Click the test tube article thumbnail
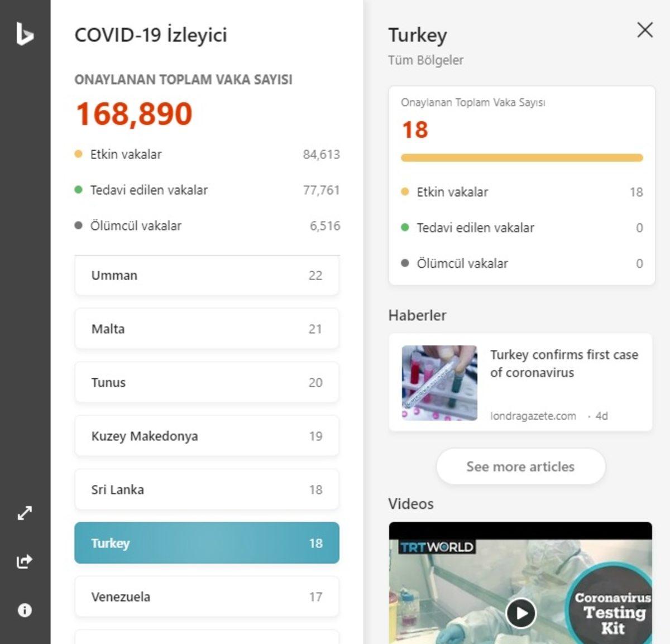 pos(439,383)
